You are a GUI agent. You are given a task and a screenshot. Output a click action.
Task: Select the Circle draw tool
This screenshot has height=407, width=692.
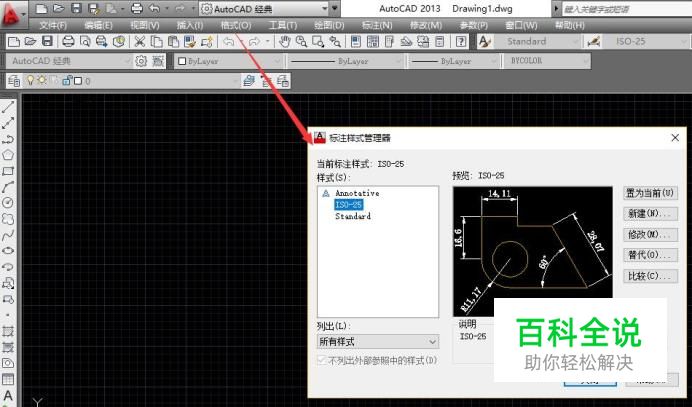pos(8,203)
